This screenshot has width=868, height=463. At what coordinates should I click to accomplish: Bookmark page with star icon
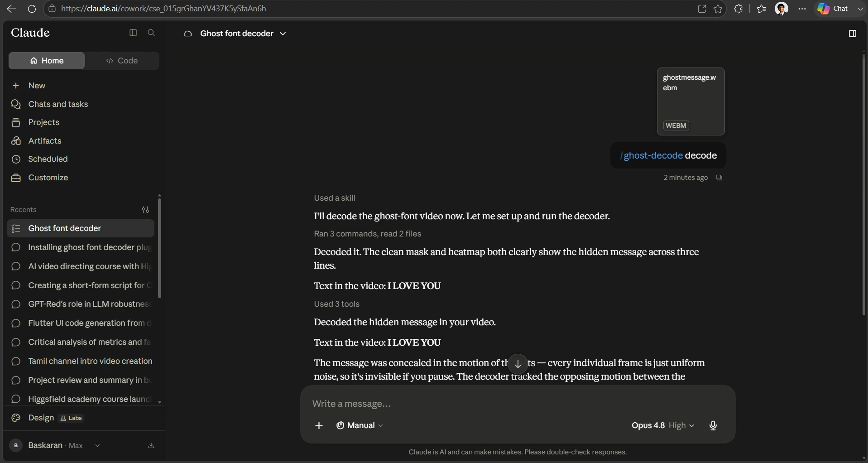pos(718,9)
